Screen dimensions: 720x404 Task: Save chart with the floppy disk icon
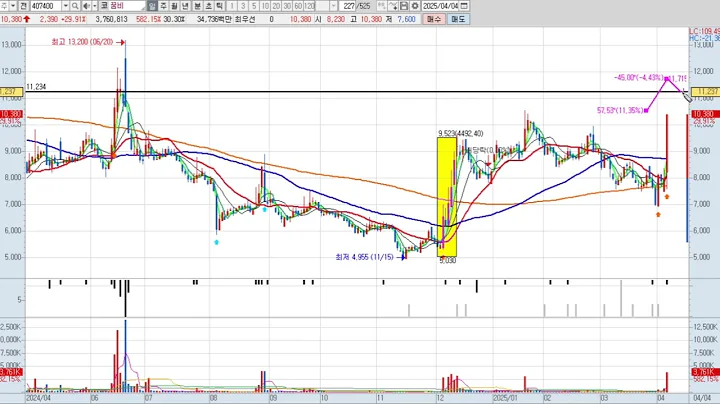(404, 6)
